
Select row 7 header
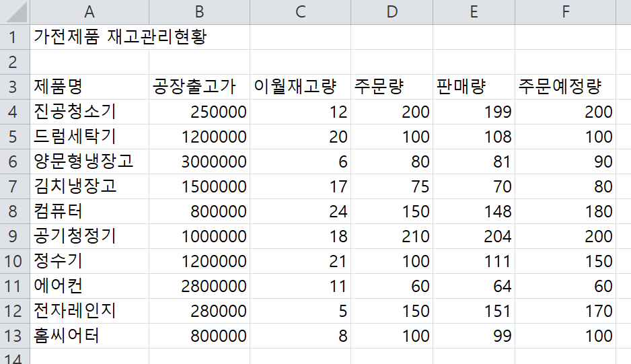tap(15, 186)
